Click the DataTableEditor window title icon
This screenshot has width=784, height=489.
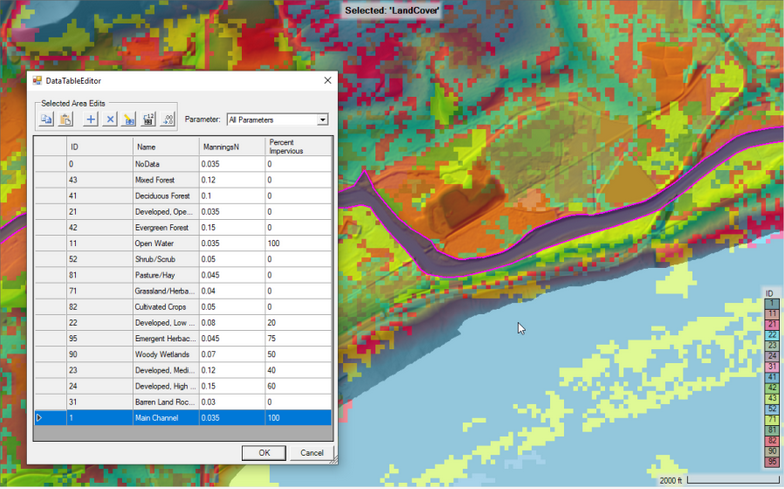pyautogui.click(x=37, y=80)
